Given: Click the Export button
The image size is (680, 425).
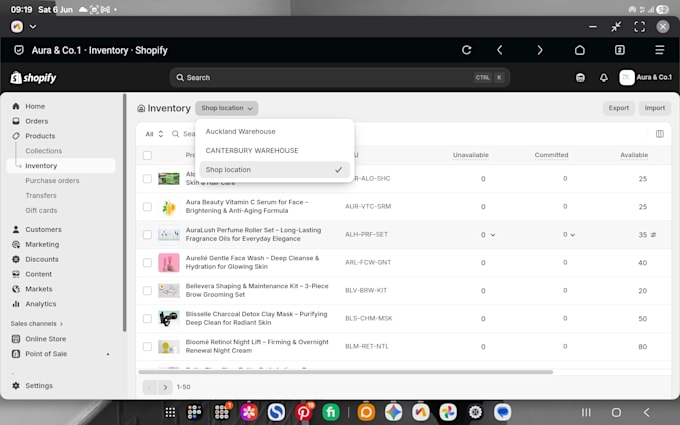Looking at the screenshot, I should click(618, 108).
